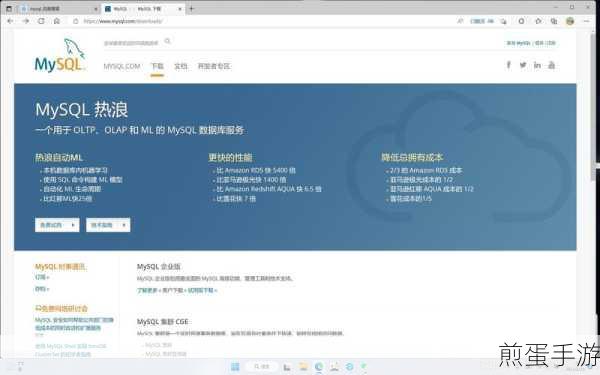Click the browser back arrow
The image size is (600, 375).
click(x=10, y=21)
